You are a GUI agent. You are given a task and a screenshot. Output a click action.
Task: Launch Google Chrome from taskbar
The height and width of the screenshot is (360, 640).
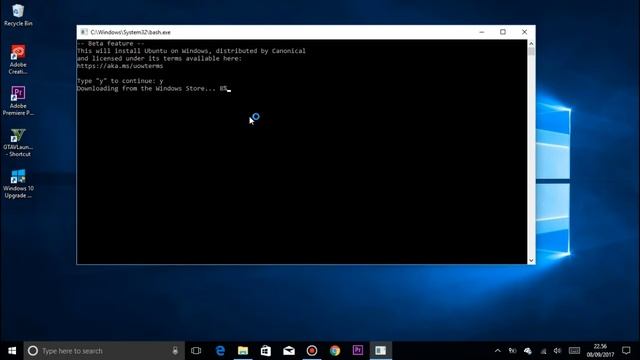335,351
